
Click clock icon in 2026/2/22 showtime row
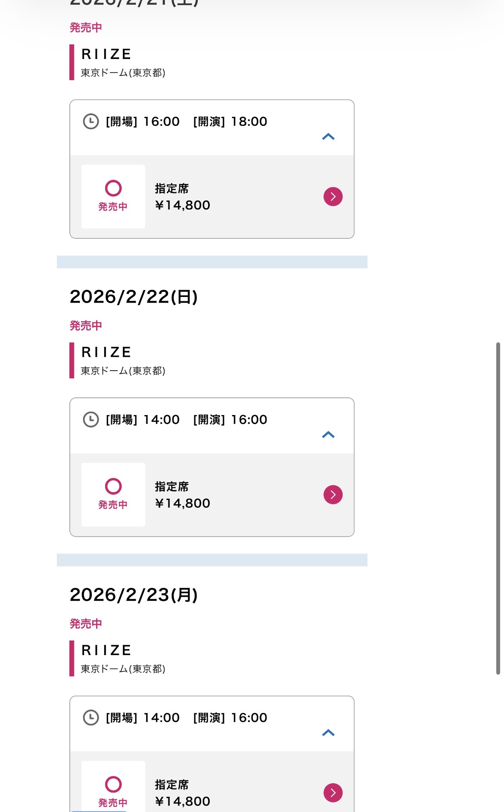(91, 419)
